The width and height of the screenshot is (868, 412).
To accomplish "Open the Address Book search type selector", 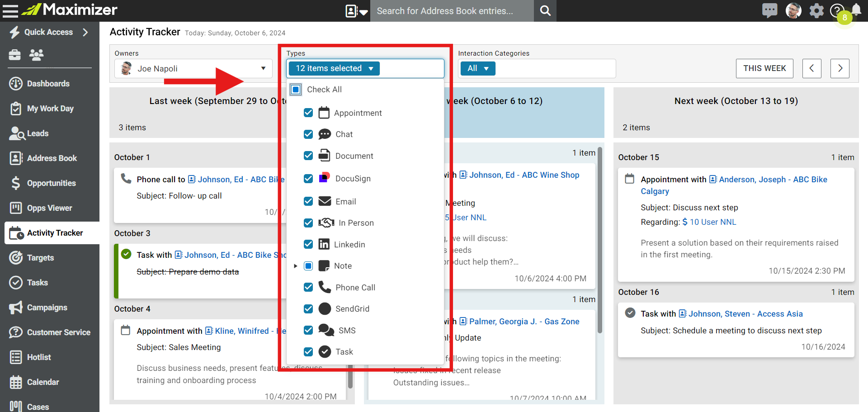I will tap(357, 11).
